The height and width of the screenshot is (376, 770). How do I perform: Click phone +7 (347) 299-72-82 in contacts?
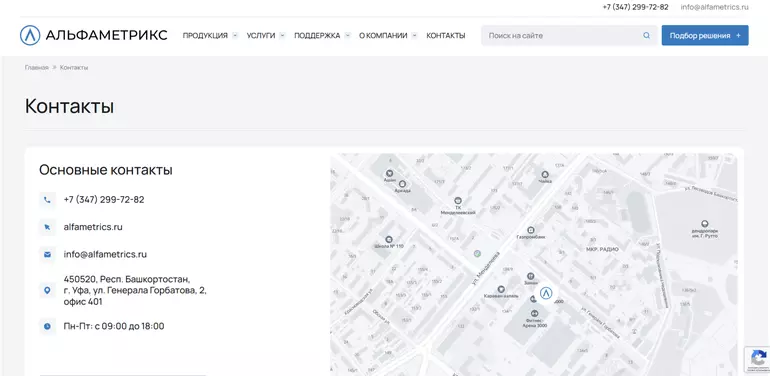104,200
